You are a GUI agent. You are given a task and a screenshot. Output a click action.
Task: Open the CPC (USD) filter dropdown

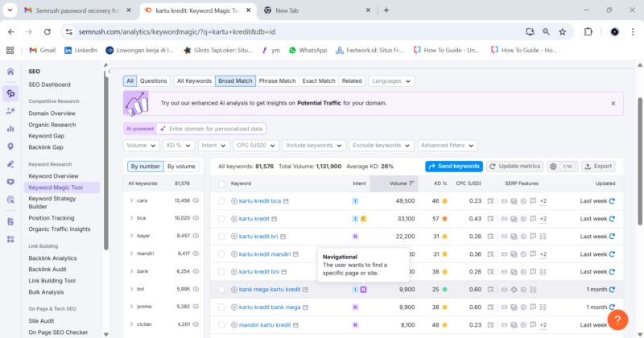click(256, 146)
